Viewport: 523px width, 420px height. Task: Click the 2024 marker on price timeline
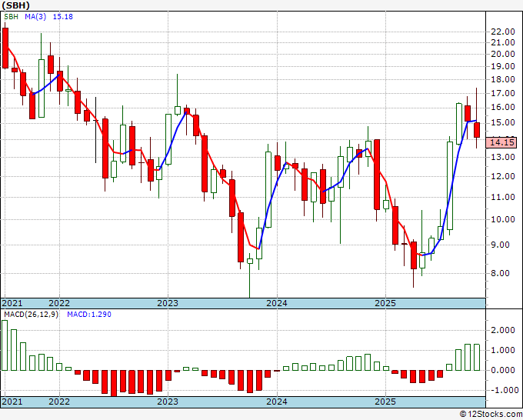point(277,303)
